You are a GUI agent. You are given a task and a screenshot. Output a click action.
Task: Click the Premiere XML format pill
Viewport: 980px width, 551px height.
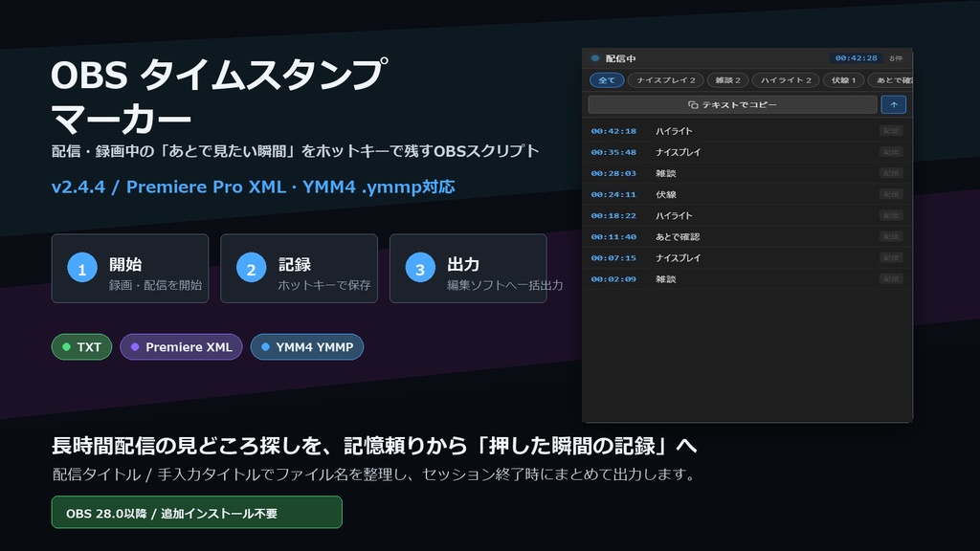coord(181,346)
